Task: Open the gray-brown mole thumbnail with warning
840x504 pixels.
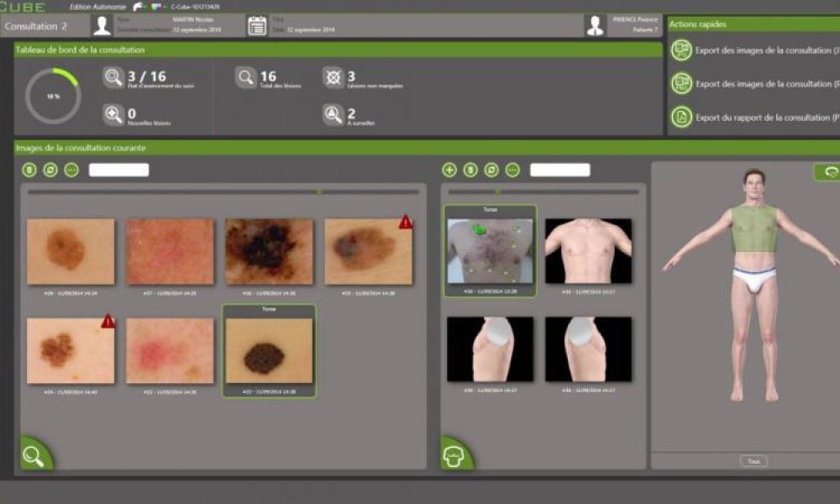Action: (x=369, y=251)
